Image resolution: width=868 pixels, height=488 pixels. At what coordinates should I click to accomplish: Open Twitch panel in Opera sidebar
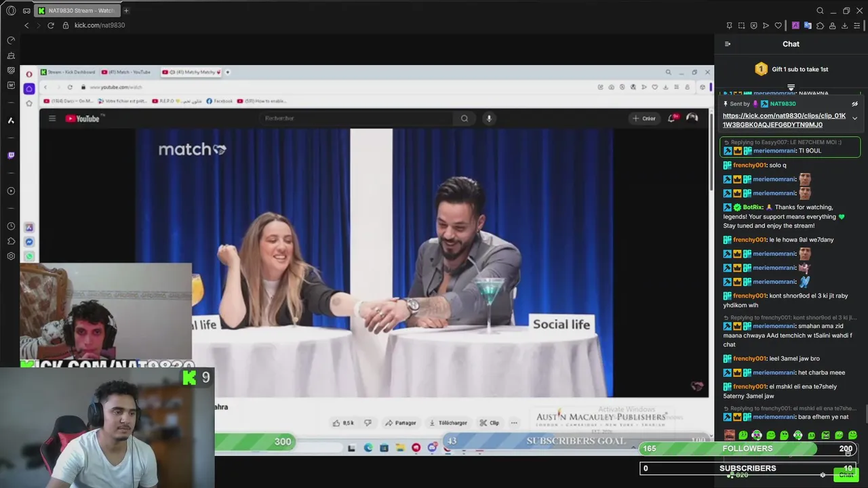11,155
